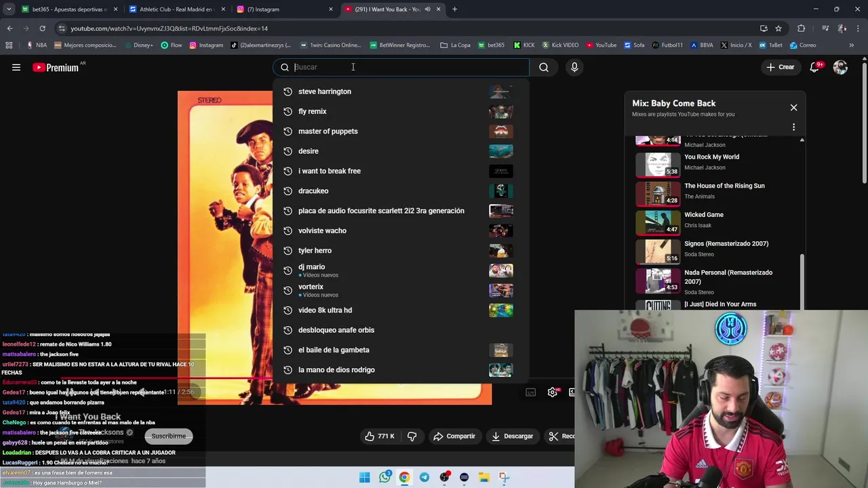Open the KICK bookmark
Screen dimensions: 868x488
pos(524,45)
